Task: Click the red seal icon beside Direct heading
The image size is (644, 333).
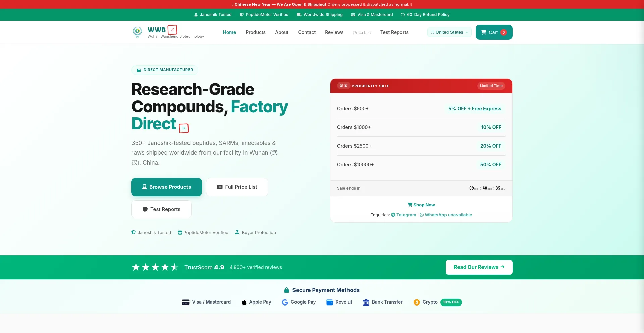Action: tap(184, 128)
